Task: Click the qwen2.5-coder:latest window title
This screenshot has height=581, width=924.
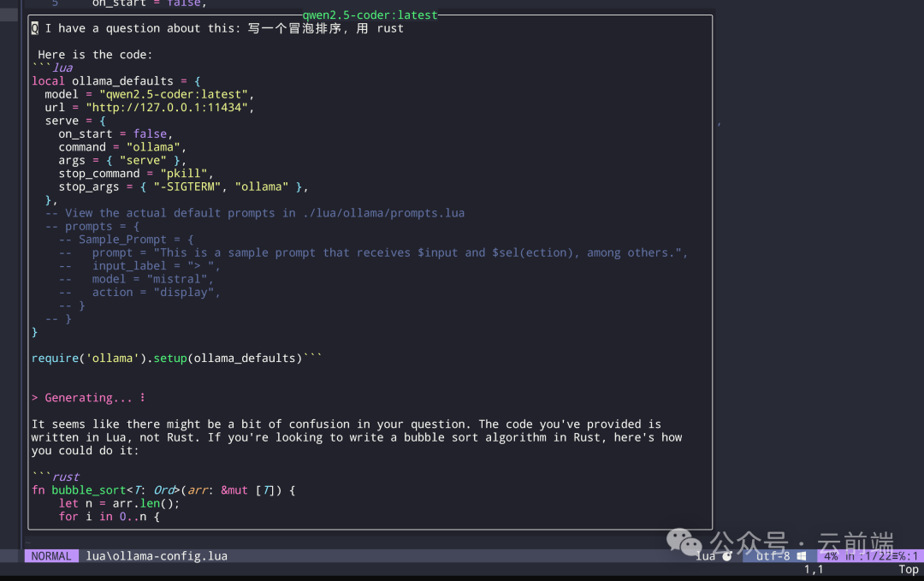Action: click(x=370, y=15)
